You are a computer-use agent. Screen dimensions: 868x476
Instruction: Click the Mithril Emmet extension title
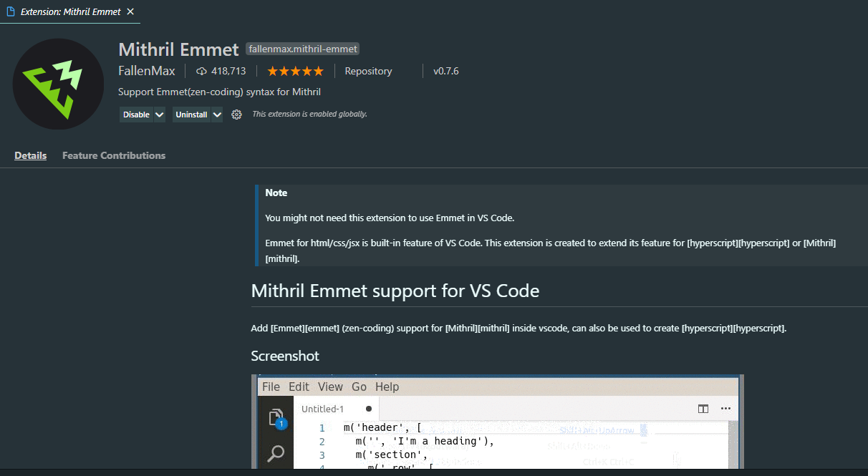pyautogui.click(x=178, y=49)
